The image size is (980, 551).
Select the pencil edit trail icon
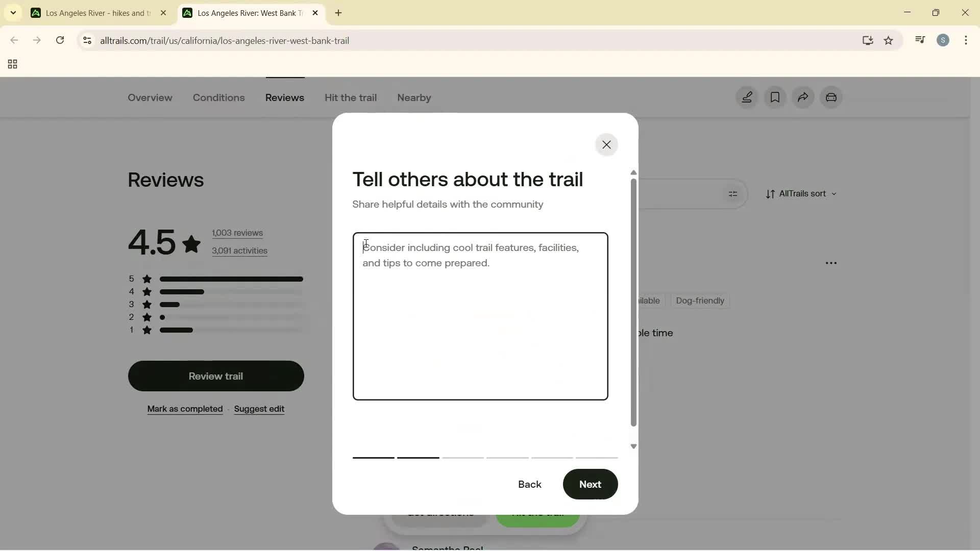747,97
